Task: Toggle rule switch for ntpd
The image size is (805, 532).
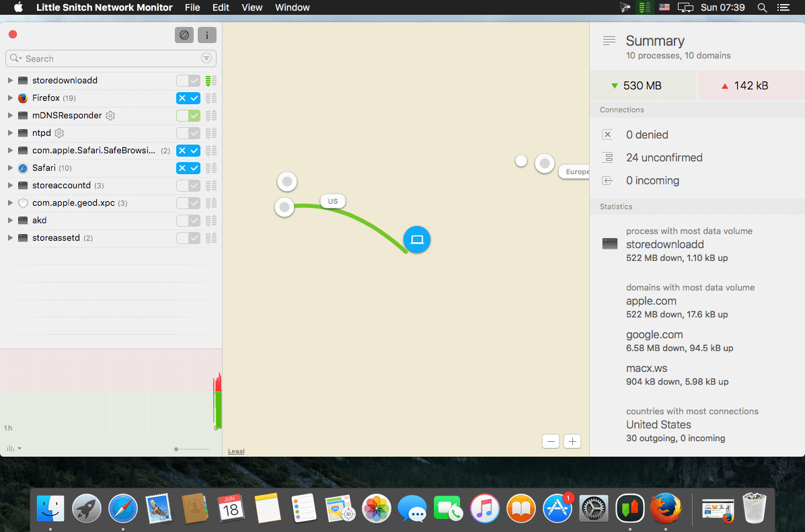Action: (188, 133)
